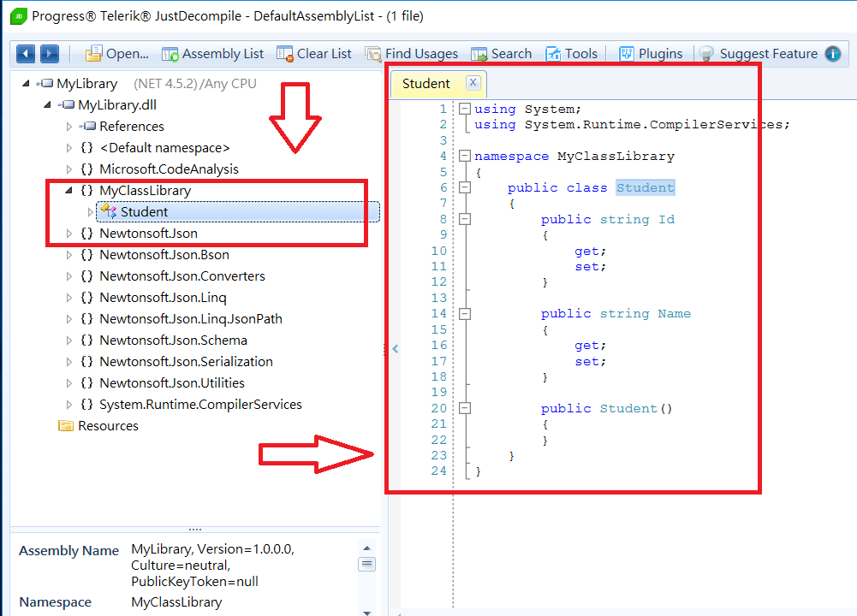Screen dimensions: 857x616
Task: Collapse the MyLibrary.dll module node
Action: pyautogui.click(x=47, y=105)
